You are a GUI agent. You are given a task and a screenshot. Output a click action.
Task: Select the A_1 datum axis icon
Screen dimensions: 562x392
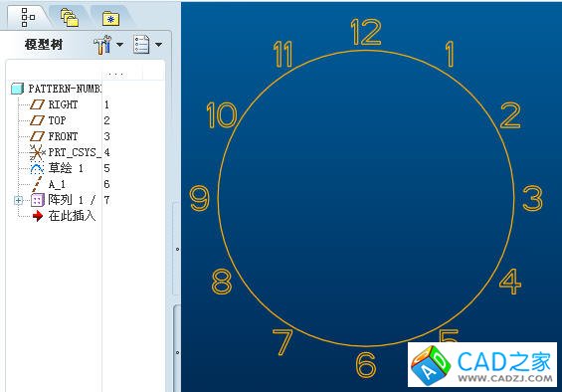click(x=37, y=184)
